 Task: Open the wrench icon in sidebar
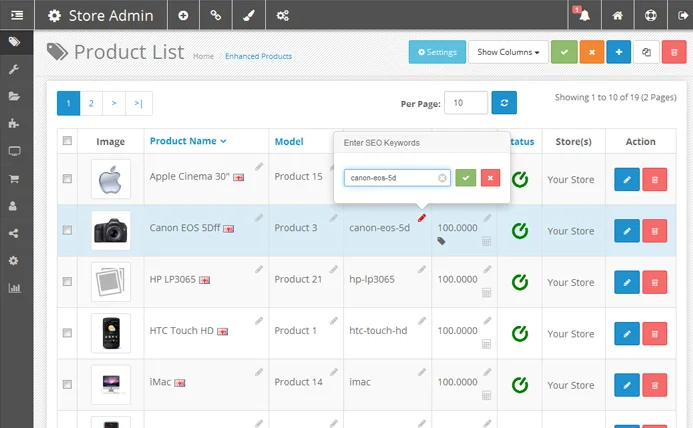[14, 69]
